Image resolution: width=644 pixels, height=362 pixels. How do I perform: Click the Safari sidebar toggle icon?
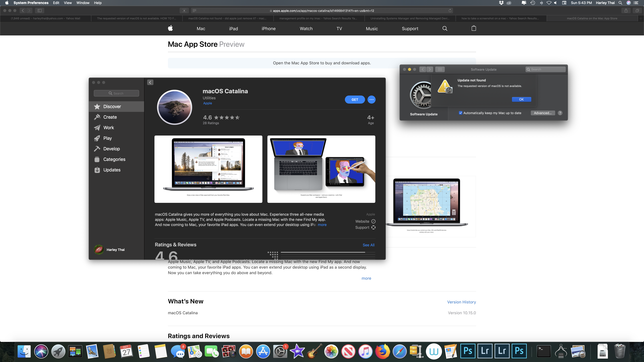click(x=39, y=10)
